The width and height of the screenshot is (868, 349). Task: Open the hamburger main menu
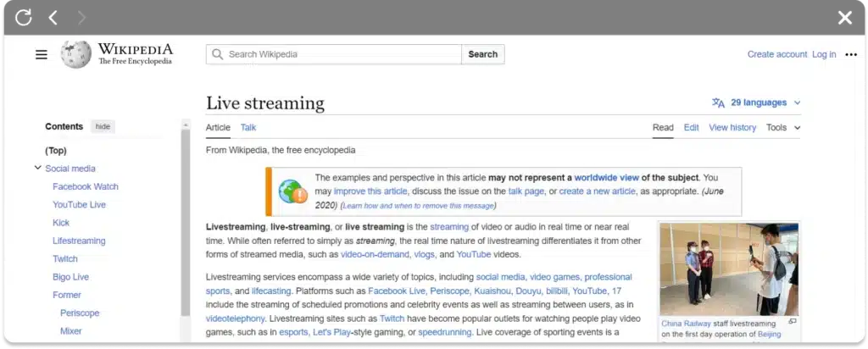click(42, 54)
